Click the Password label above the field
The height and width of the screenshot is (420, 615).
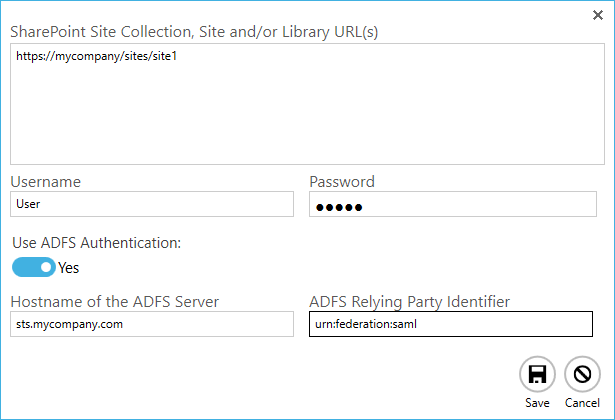point(342,182)
